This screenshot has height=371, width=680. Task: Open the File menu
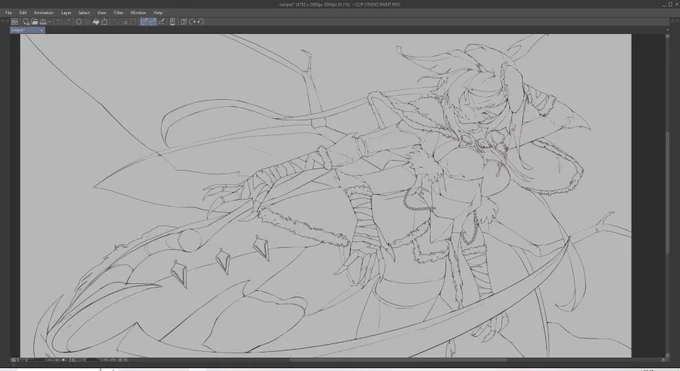click(8, 13)
